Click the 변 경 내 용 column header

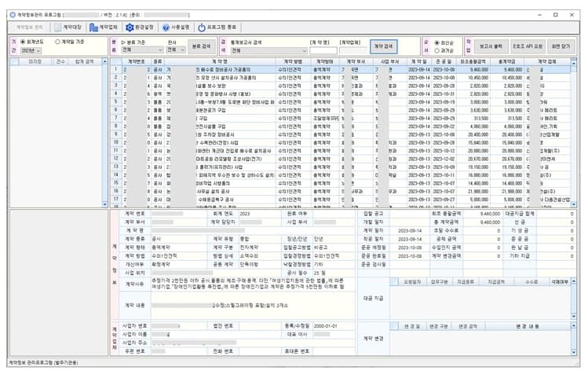528,327
